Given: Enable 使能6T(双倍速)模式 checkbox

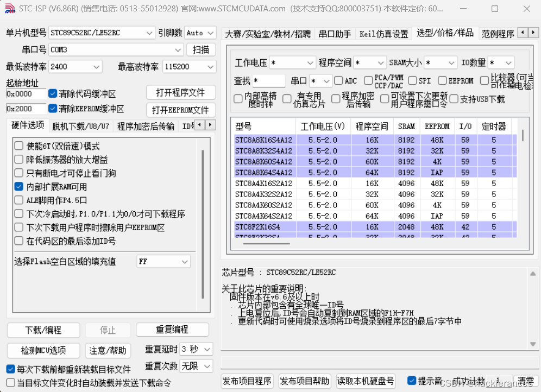Looking at the screenshot, I should point(19,146).
